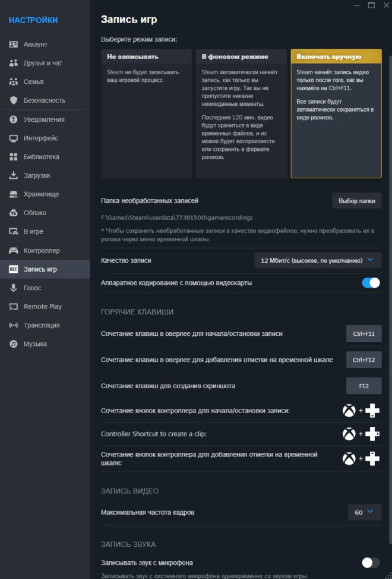Change the F12 screenshot hotkey

[363, 386]
